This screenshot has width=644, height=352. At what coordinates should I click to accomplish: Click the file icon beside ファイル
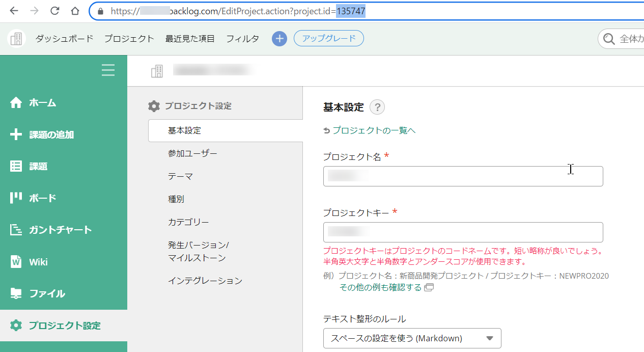point(16,293)
